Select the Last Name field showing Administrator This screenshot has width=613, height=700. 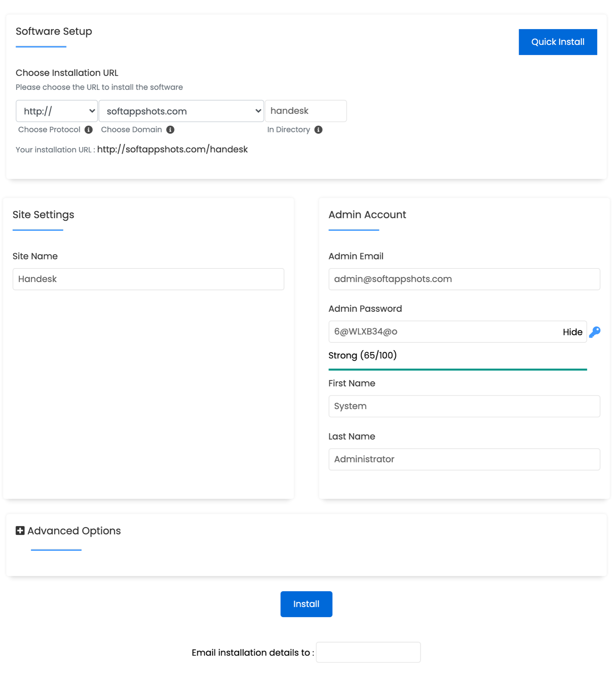pyautogui.click(x=464, y=459)
